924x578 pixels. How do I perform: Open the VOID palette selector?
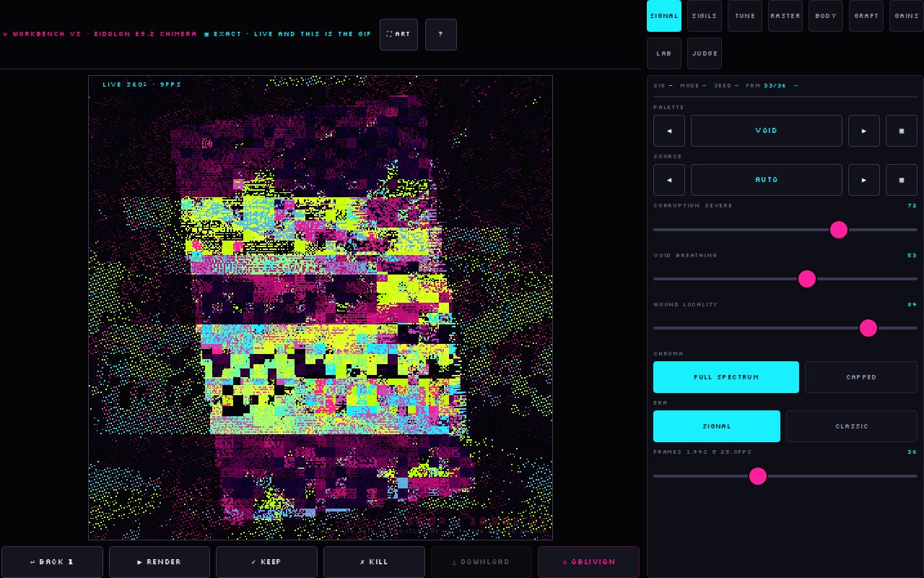[x=767, y=131]
